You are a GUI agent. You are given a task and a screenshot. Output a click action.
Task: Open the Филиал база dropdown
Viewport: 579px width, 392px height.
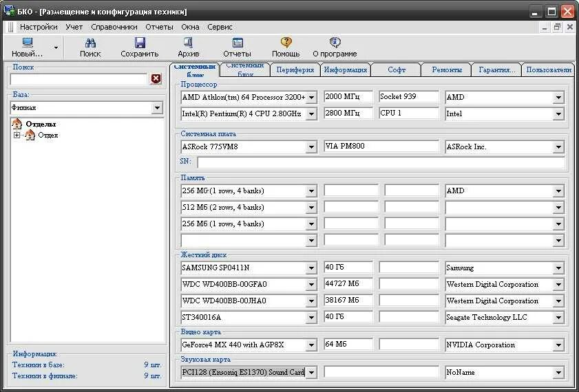pyautogui.click(x=157, y=108)
